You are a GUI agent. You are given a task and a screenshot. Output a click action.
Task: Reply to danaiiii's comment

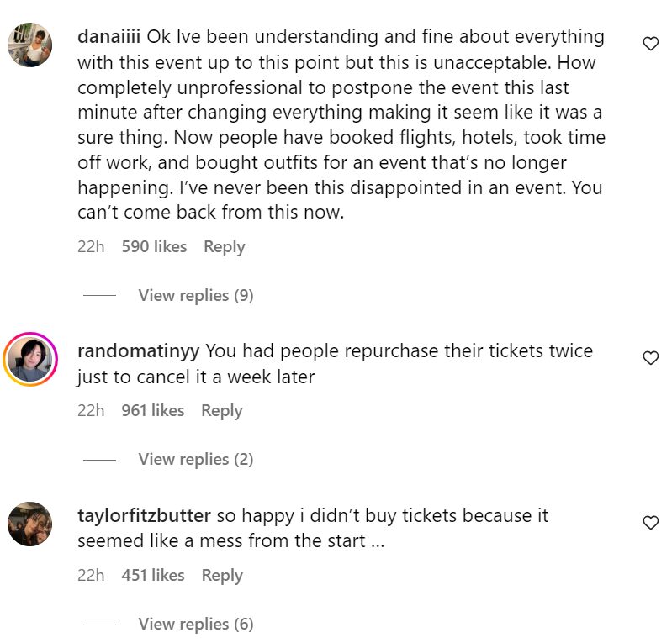coord(224,246)
